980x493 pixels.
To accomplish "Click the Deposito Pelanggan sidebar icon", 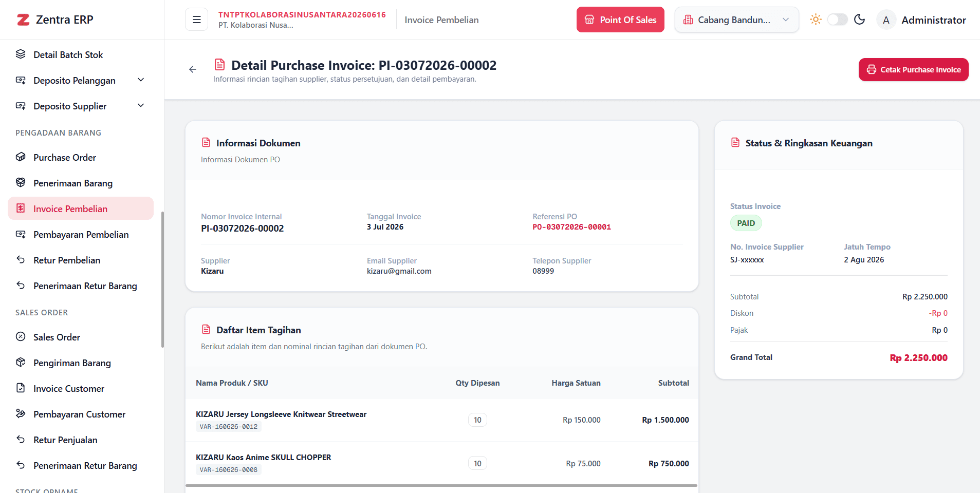I will [21, 80].
